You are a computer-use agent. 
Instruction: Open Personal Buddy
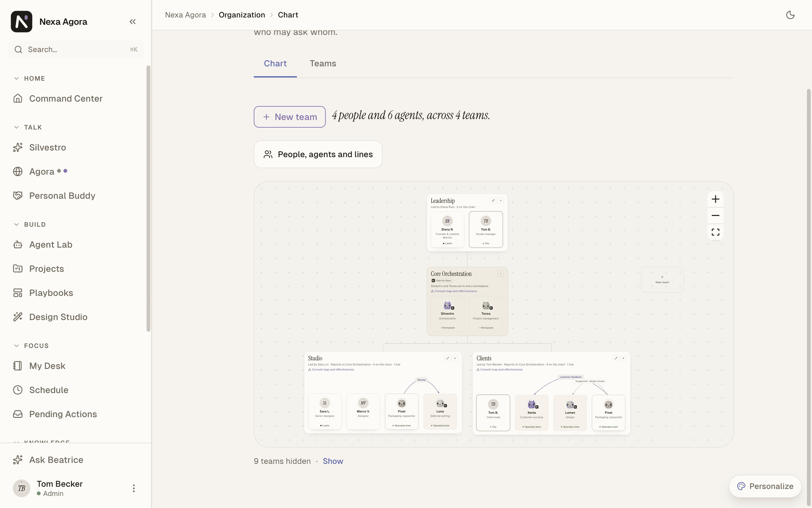(76, 196)
